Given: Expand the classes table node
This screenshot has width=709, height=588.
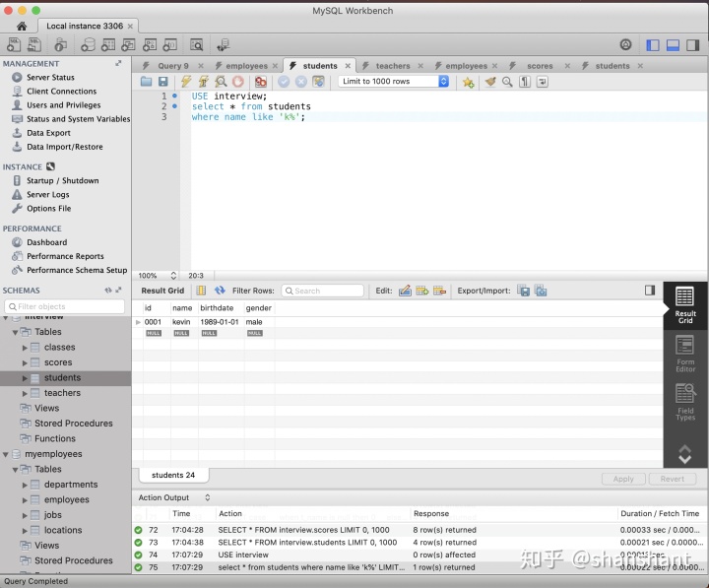Looking at the screenshot, I should (x=25, y=348).
